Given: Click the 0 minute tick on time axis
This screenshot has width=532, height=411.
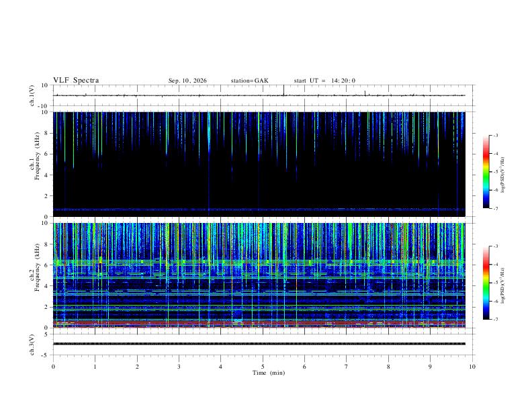Looking at the screenshot, I should 53,367.
